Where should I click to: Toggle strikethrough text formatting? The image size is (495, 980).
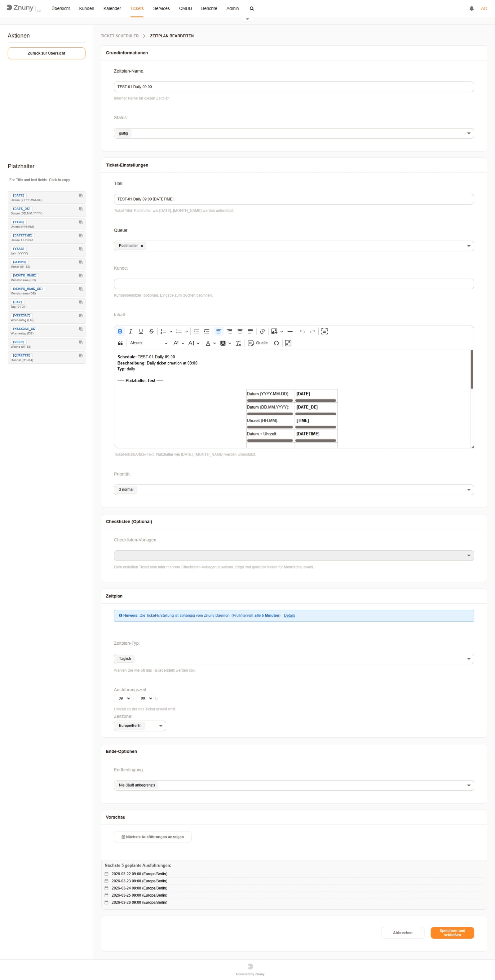click(152, 331)
